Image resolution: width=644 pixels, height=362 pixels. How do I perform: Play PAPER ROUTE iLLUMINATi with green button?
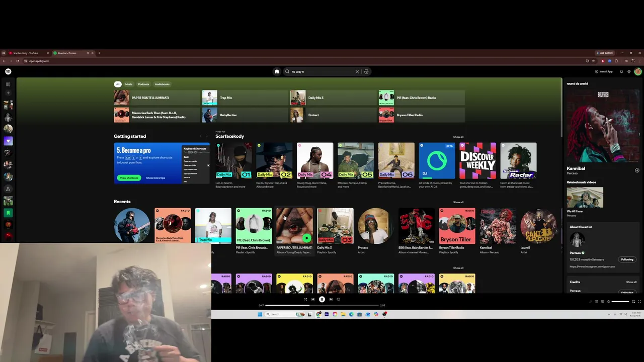[x=307, y=238]
